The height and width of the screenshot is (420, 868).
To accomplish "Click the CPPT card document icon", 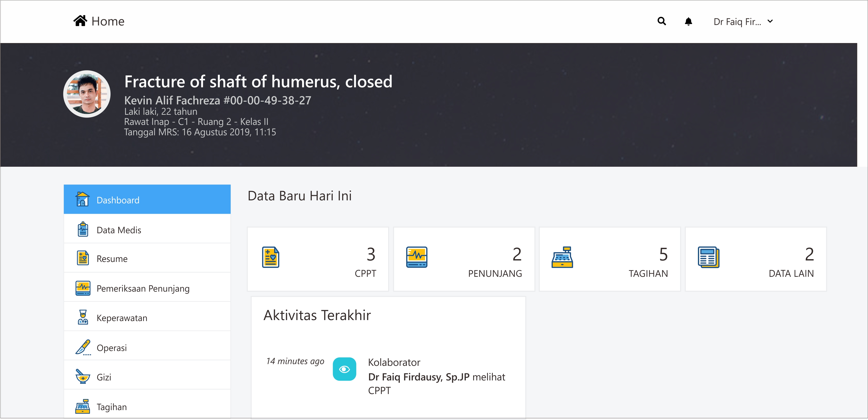I will 270,257.
